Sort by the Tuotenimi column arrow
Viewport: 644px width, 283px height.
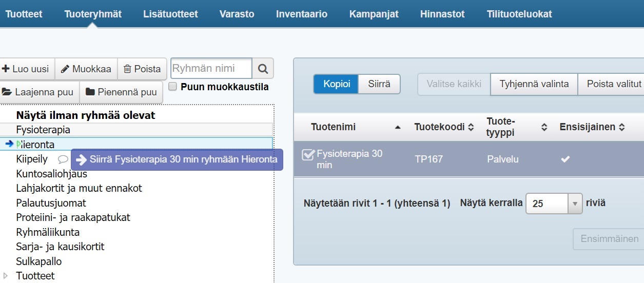[398, 127]
